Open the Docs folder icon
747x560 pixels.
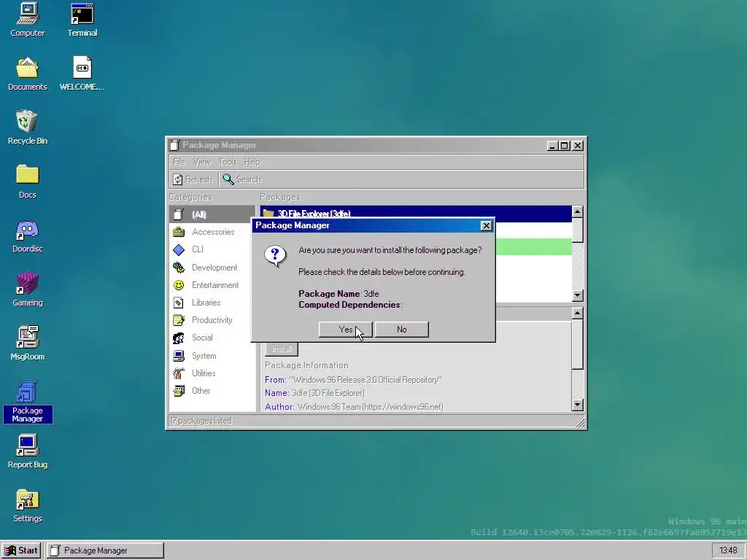tap(28, 182)
